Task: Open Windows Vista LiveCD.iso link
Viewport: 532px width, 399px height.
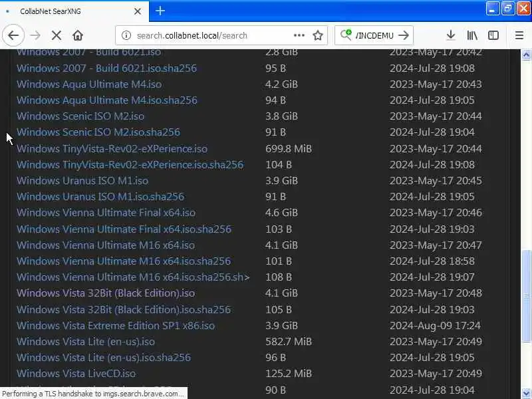Action: click(76, 373)
